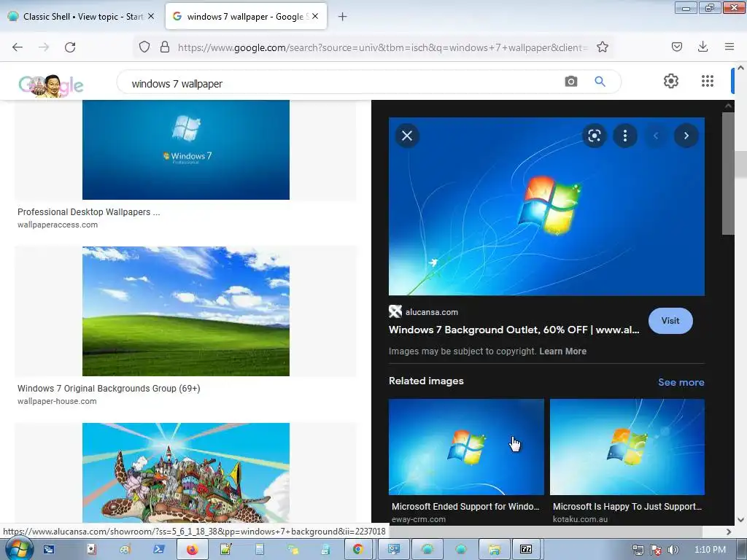Open the Microsoft Ended Support related image
The width and height of the screenshot is (747, 560).
pos(466,447)
